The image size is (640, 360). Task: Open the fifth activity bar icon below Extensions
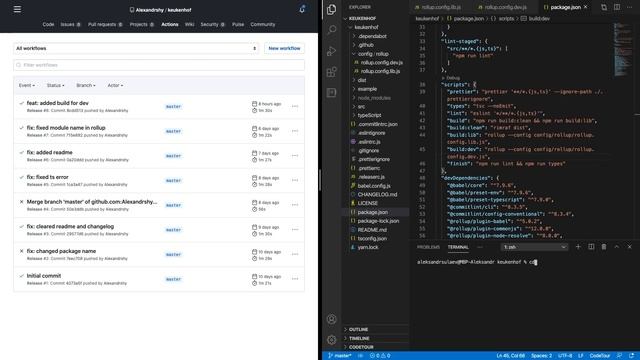point(331,93)
